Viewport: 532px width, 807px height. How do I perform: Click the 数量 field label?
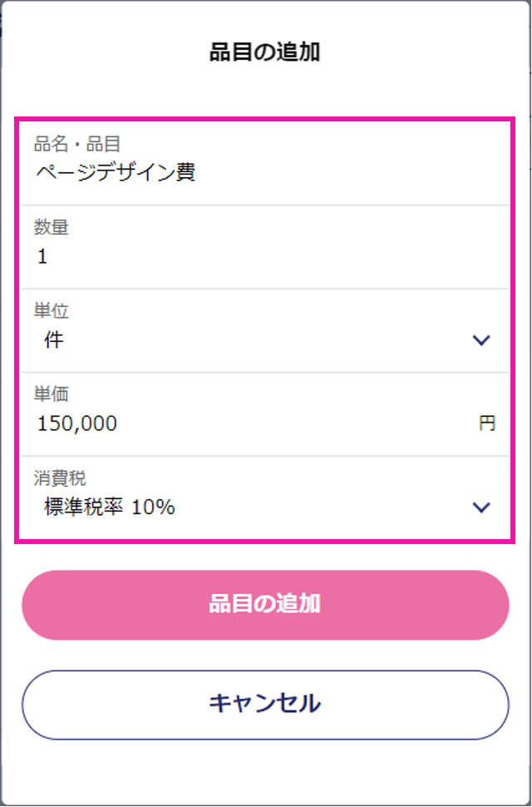tap(52, 227)
